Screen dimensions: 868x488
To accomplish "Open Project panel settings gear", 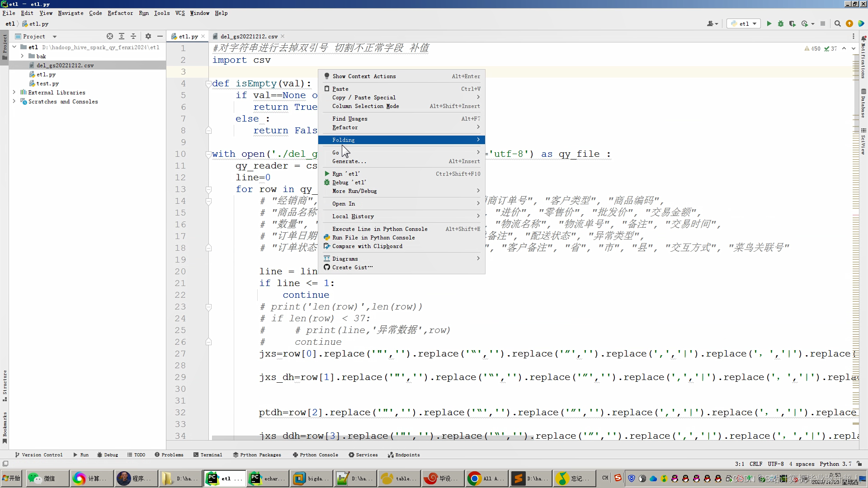I will 148,36.
